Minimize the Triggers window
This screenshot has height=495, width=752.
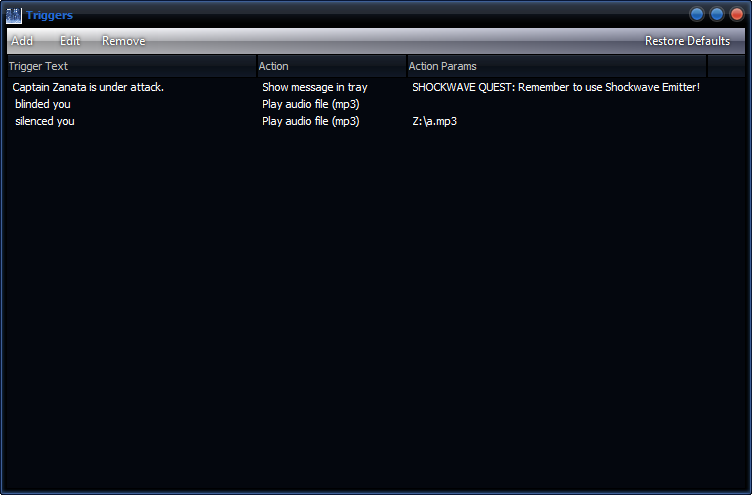[697, 14]
